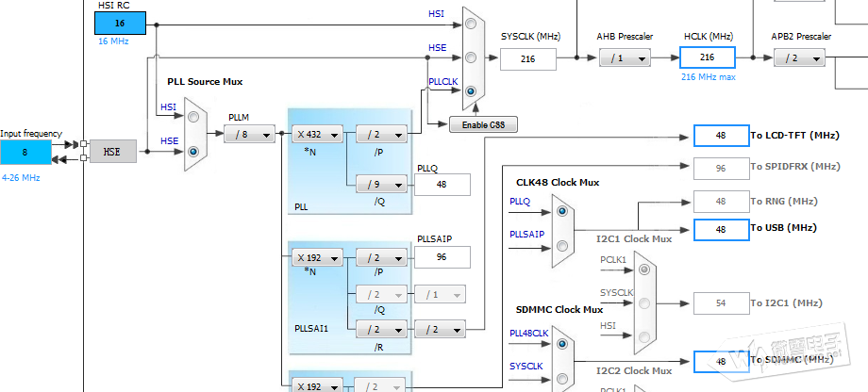Click the HSE oscillator block
This screenshot has height=392, width=868.
[113, 150]
